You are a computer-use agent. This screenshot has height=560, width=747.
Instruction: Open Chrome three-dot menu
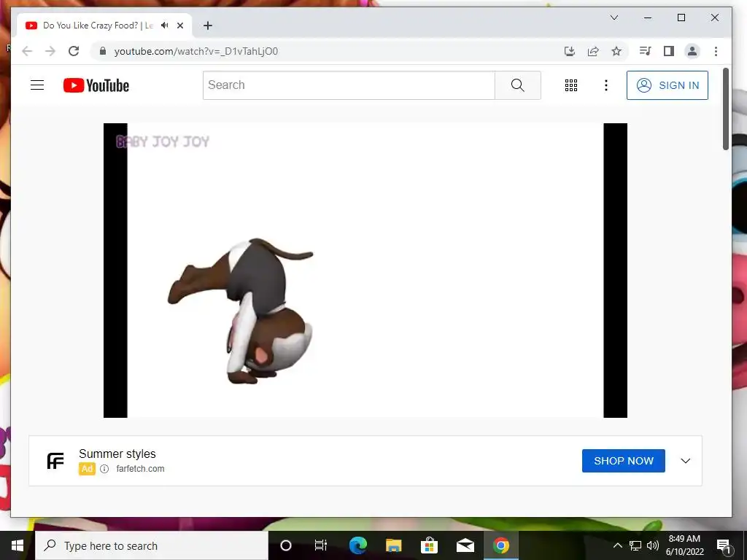click(716, 51)
